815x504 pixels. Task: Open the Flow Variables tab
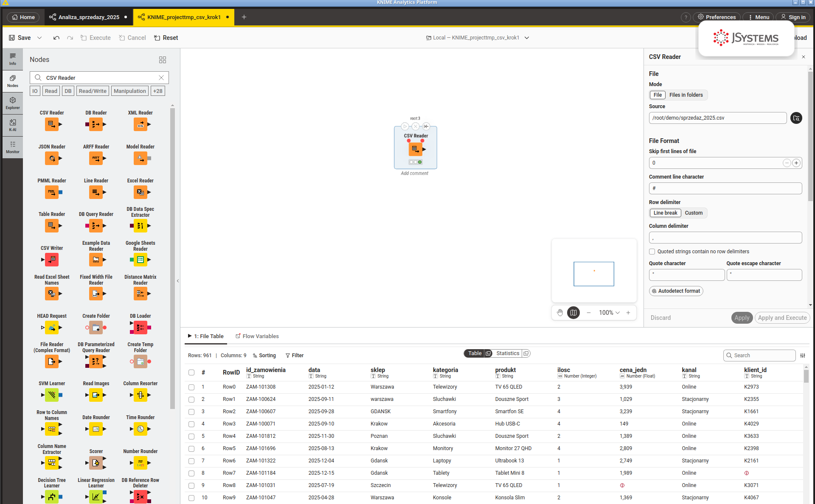pos(257,336)
